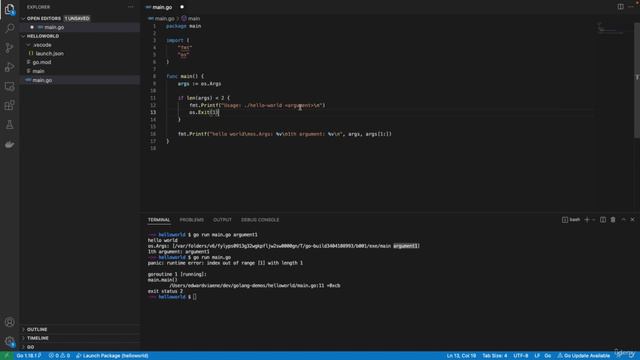
Task: Collapse the Open Editors section
Action: tap(44, 18)
